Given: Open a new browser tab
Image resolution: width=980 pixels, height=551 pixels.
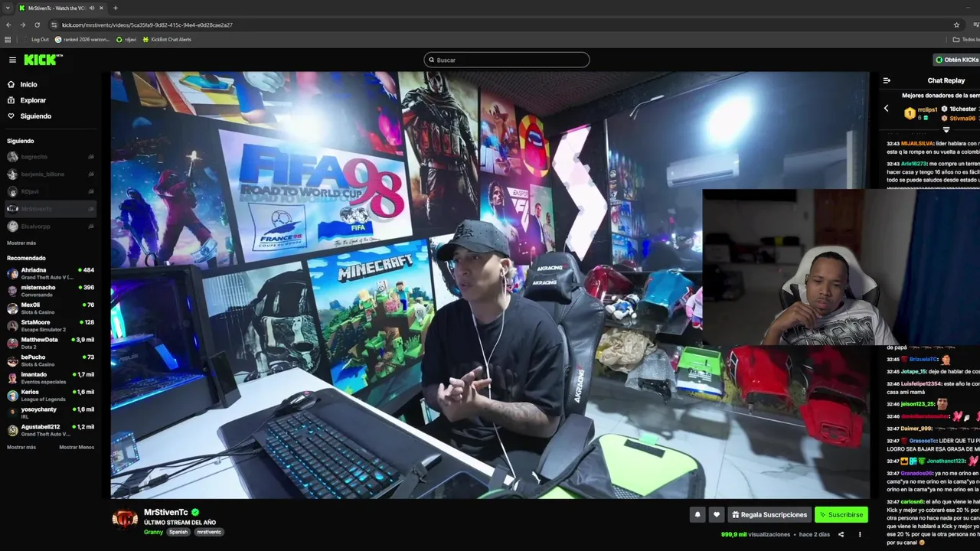Looking at the screenshot, I should click(x=116, y=8).
